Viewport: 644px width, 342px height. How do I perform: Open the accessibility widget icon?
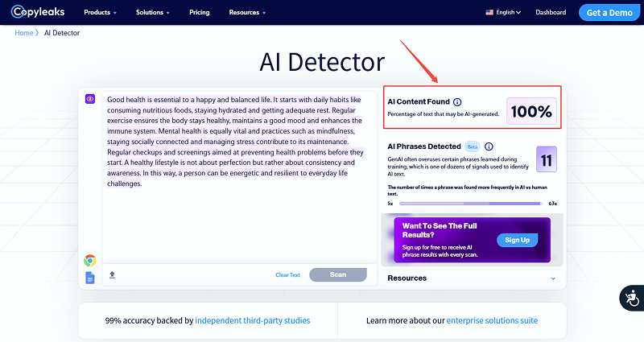pos(631,298)
